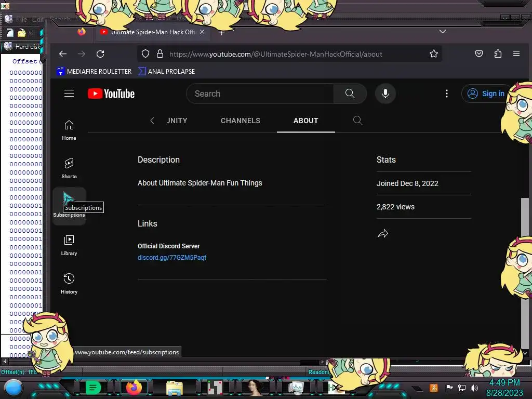Viewport: 532px width, 399px height.
Task: Open the Firefox hamburger application menu
Action: pyautogui.click(x=516, y=54)
